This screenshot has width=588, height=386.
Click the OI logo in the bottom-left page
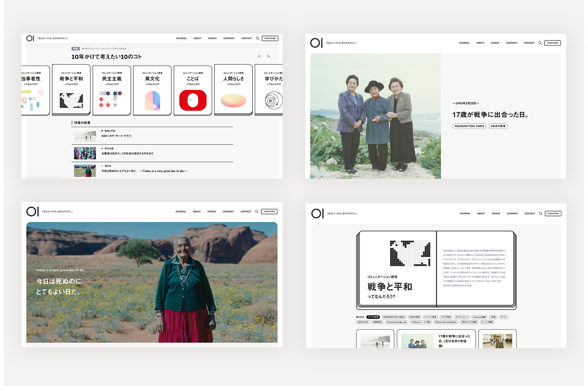pos(32,212)
